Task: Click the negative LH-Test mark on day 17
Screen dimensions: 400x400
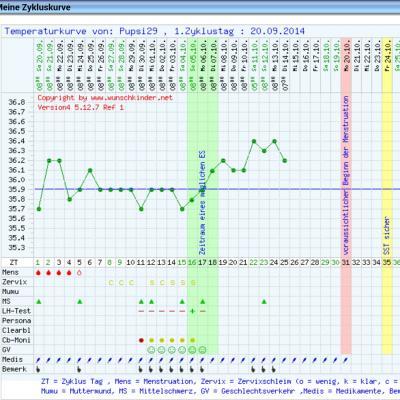Action: point(203,311)
